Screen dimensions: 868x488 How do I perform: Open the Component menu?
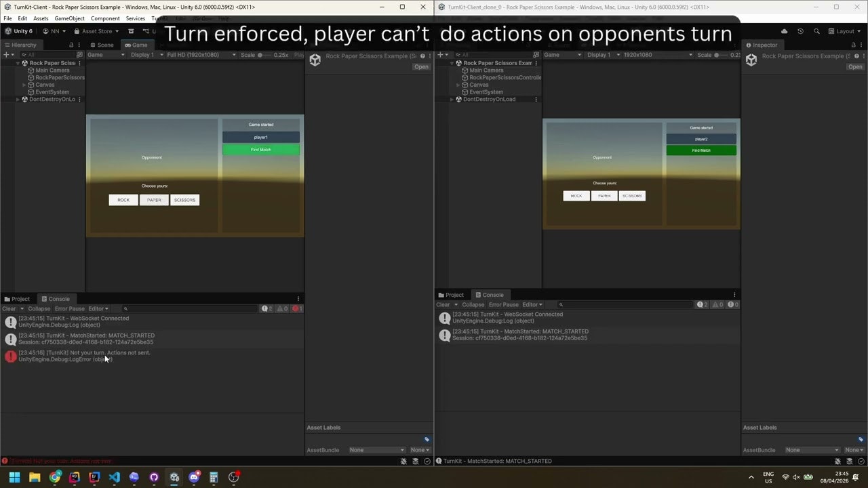coord(105,18)
